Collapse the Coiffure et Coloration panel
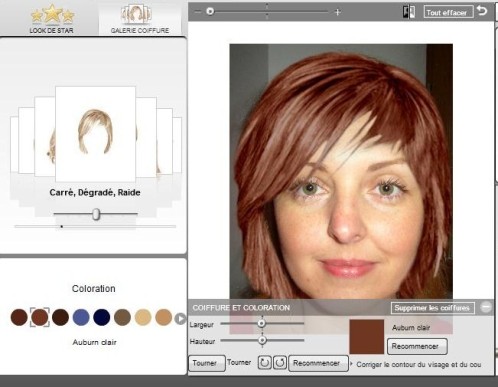Viewport: 498px width, 387px height. (486, 307)
